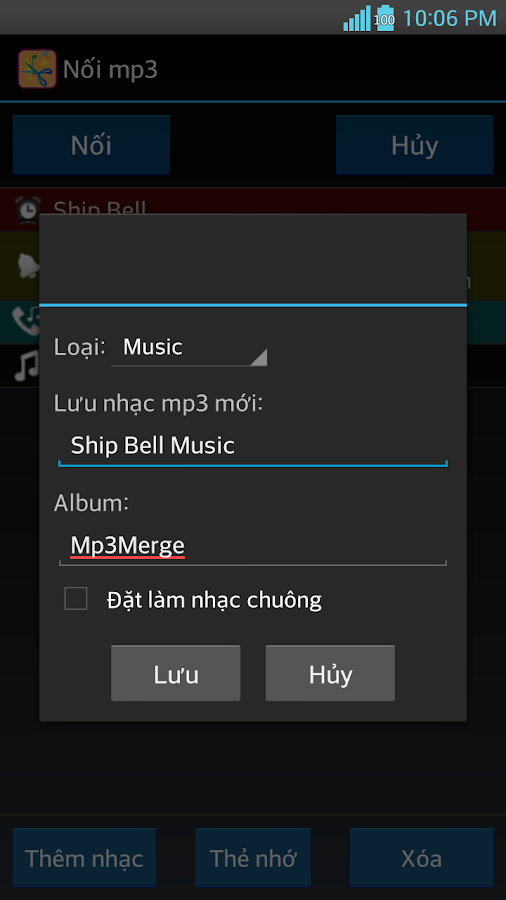Tap the dropdown arrow triangle next to Music
This screenshot has width=506, height=900.
pyautogui.click(x=259, y=357)
